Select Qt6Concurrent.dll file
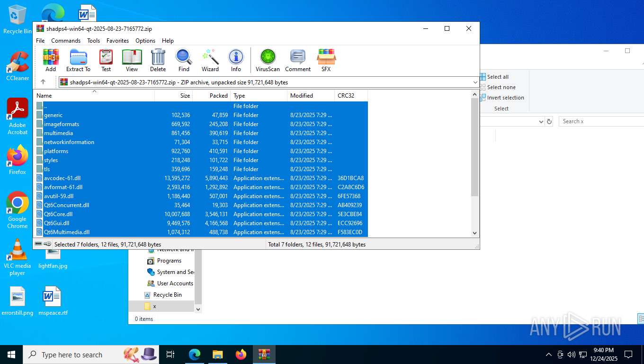Image resolution: width=644 pixels, height=364 pixels. coord(200,205)
